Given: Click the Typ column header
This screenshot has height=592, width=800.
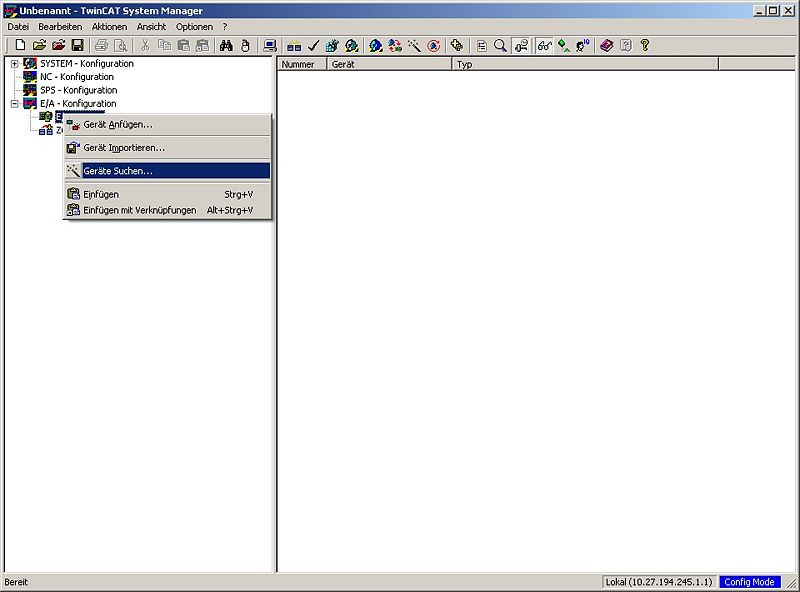Looking at the screenshot, I should click(585, 64).
